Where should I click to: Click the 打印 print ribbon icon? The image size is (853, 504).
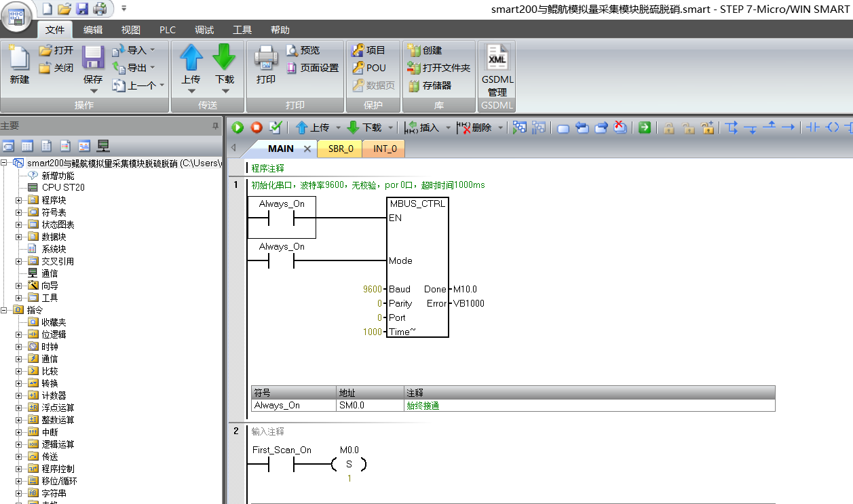pyautogui.click(x=266, y=57)
